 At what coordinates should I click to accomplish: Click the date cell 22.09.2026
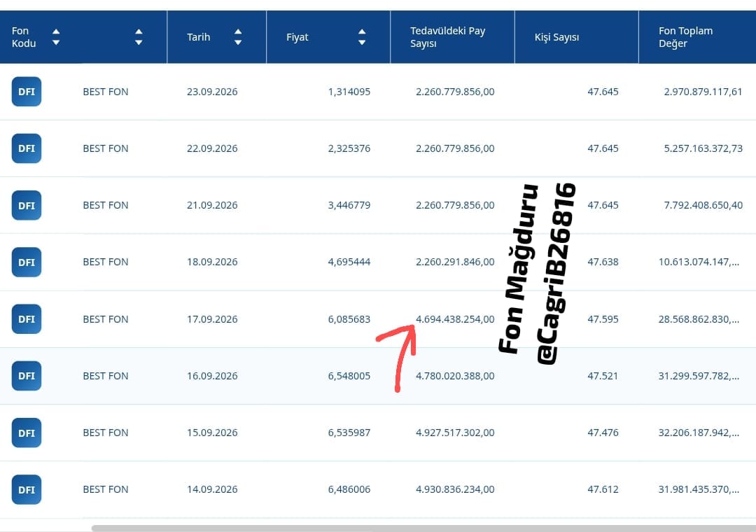212,148
